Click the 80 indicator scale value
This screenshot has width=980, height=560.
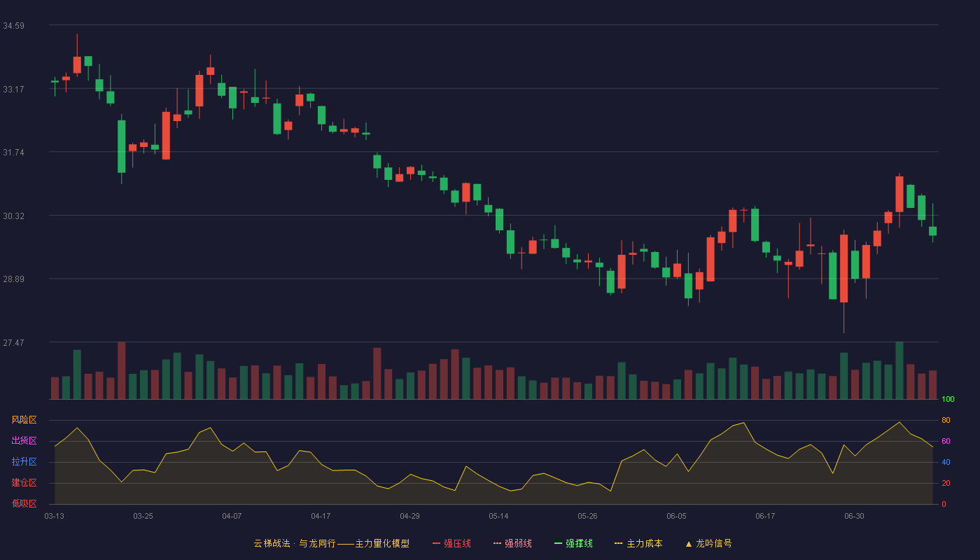tap(946, 420)
